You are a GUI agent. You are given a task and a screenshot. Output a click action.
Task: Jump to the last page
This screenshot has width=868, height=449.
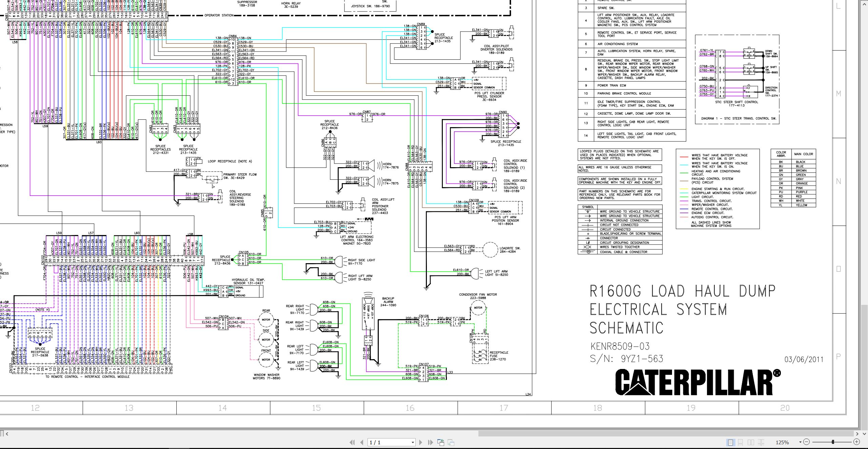click(430, 442)
